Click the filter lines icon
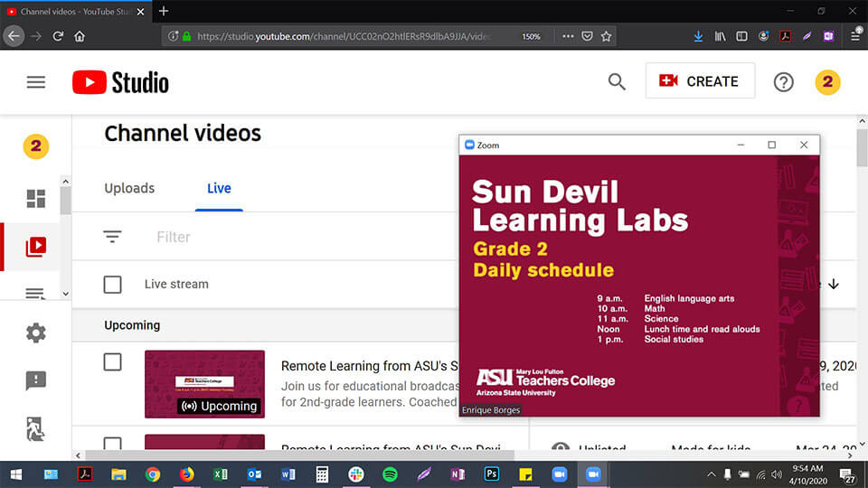 (112, 237)
